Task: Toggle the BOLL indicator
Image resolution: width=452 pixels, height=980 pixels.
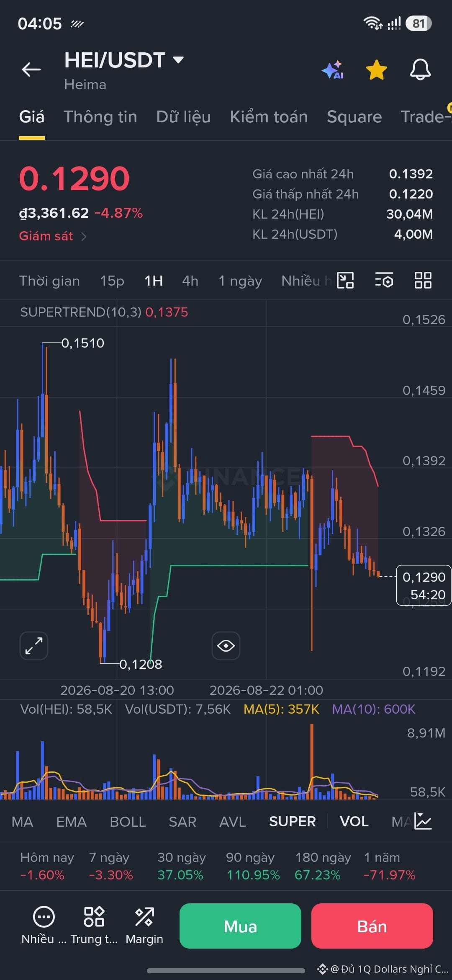Action: [128, 822]
